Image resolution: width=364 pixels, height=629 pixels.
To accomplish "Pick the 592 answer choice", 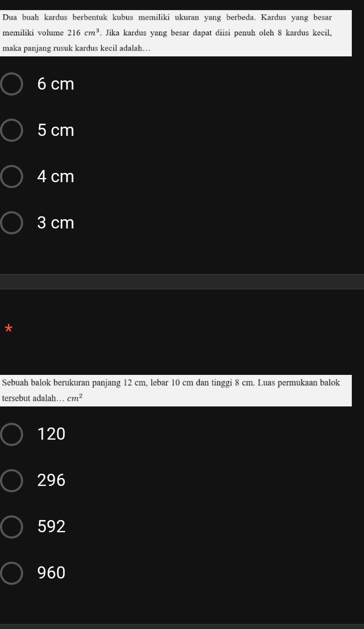I will pos(11,526).
